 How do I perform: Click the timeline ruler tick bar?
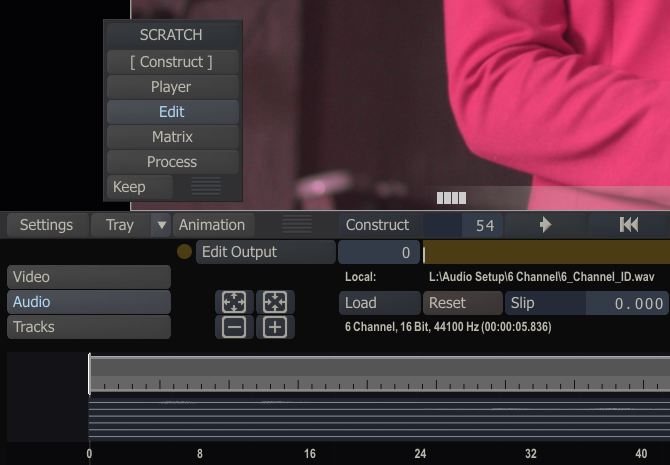coord(379,383)
